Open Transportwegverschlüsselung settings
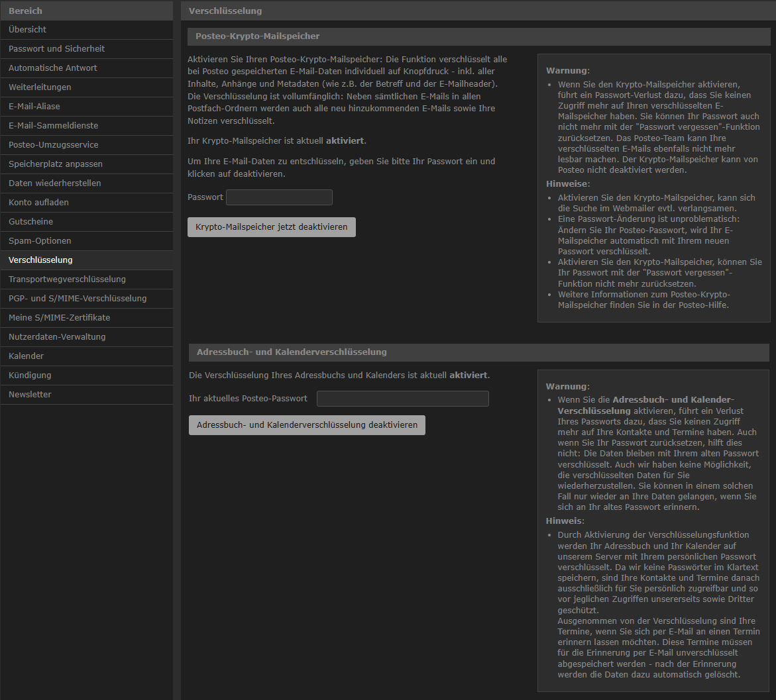This screenshot has height=700, width=776. coord(87,279)
